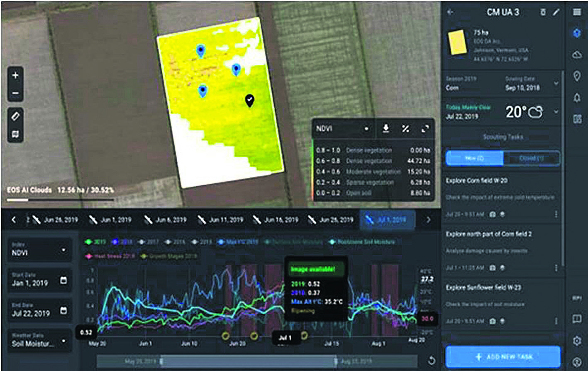Select the ruler measure tool on map

pyautogui.click(x=15, y=116)
